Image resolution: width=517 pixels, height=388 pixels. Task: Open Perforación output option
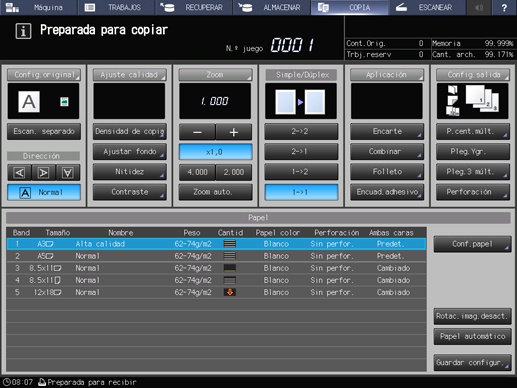473,192
